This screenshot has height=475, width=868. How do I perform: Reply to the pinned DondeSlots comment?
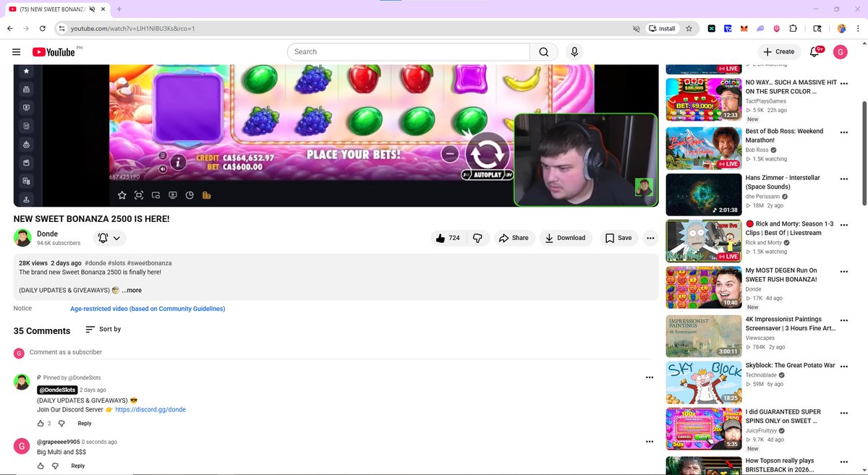(85, 423)
